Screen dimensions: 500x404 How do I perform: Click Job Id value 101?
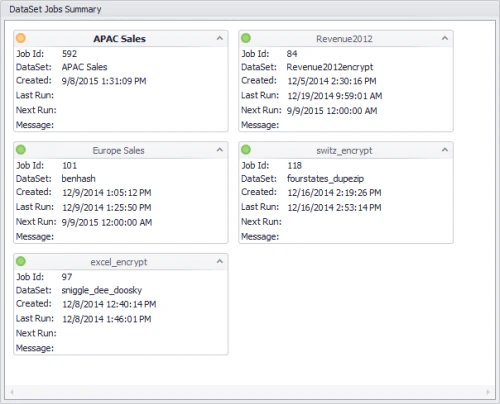[x=69, y=165]
